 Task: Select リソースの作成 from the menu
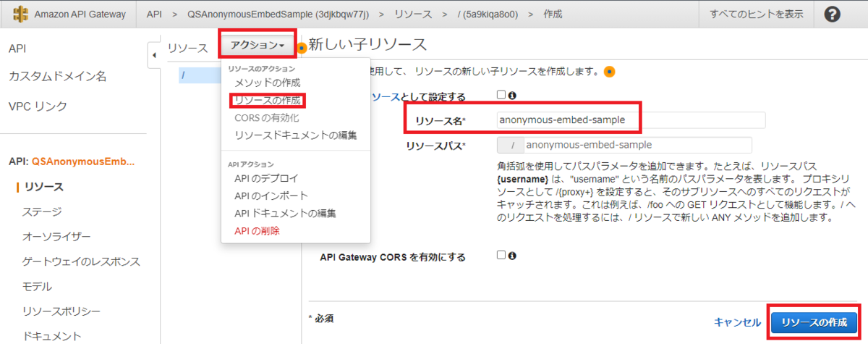pos(267,100)
